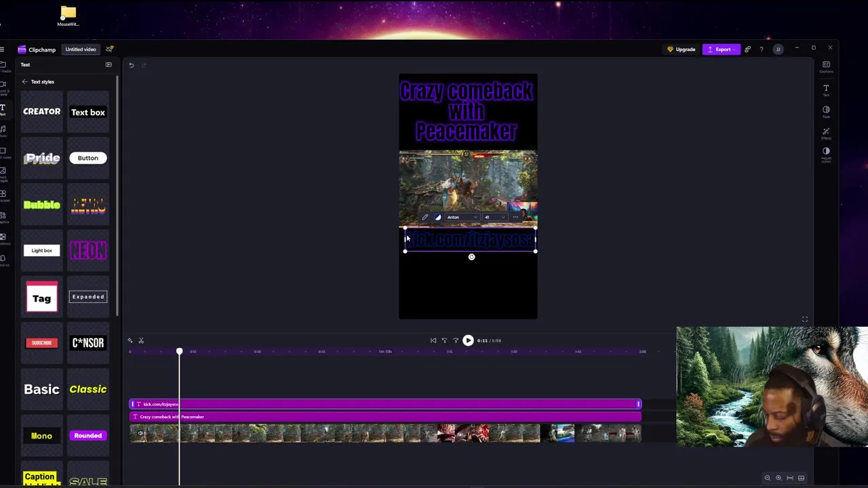Click the timeline playhead marker
Image resolution: width=868 pixels, height=488 pixels.
pyautogui.click(x=179, y=351)
